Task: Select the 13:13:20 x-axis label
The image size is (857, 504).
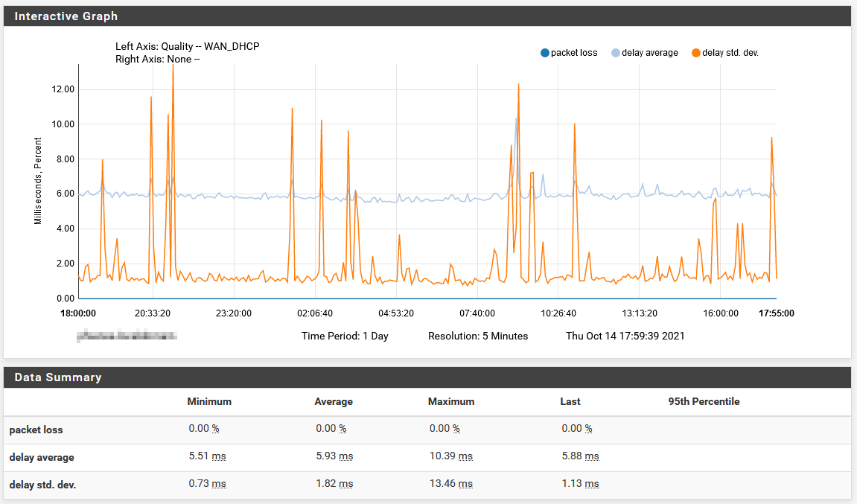Action: pos(640,313)
